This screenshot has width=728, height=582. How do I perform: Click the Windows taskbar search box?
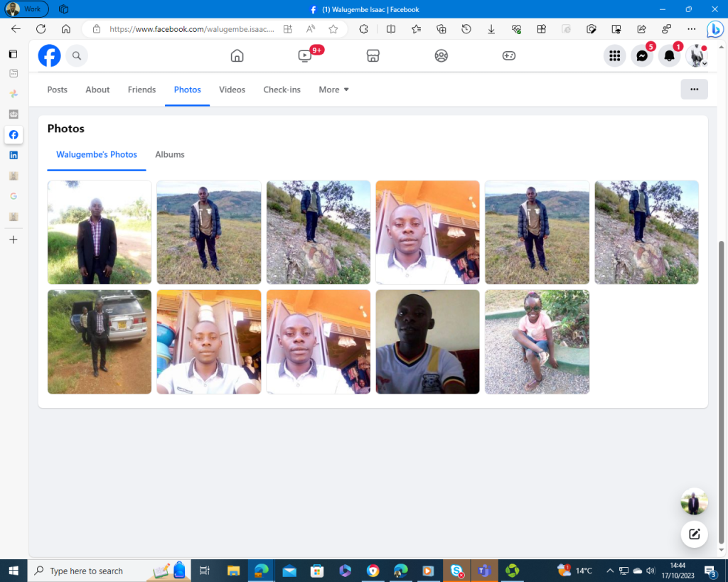pyautogui.click(x=87, y=571)
